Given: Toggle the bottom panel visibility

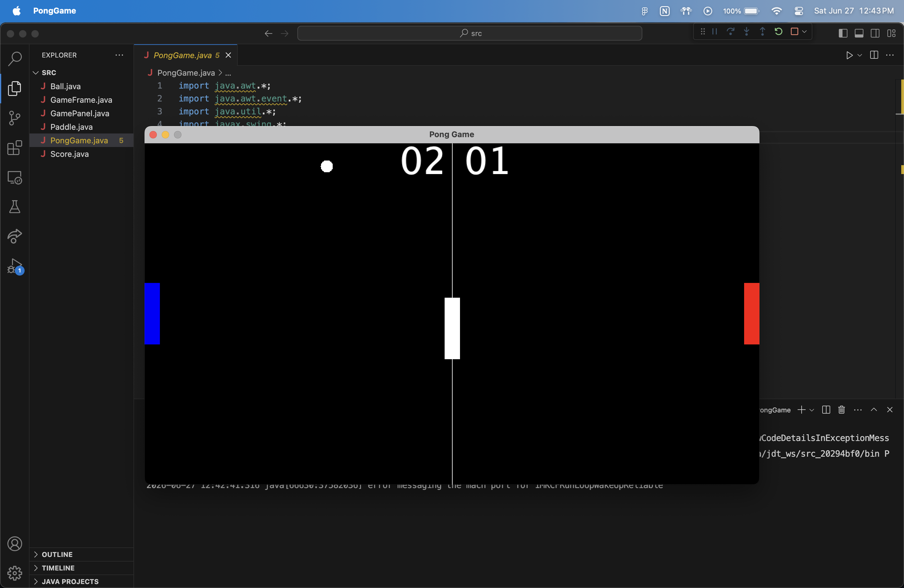Looking at the screenshot, I should click(x=859, y=34).
